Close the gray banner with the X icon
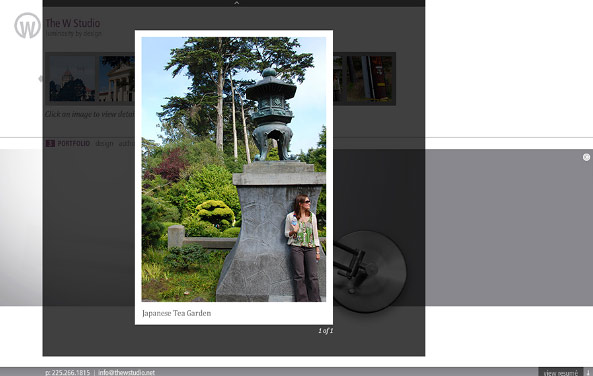Screen dimensions: 593x376 click(x=586, y=157)
